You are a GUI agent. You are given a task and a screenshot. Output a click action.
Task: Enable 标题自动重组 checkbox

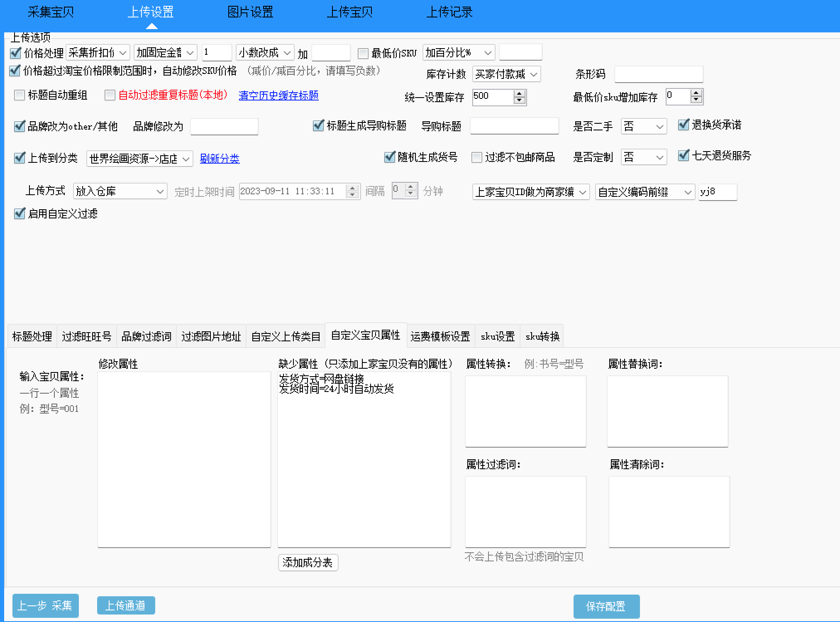point(20,96)
